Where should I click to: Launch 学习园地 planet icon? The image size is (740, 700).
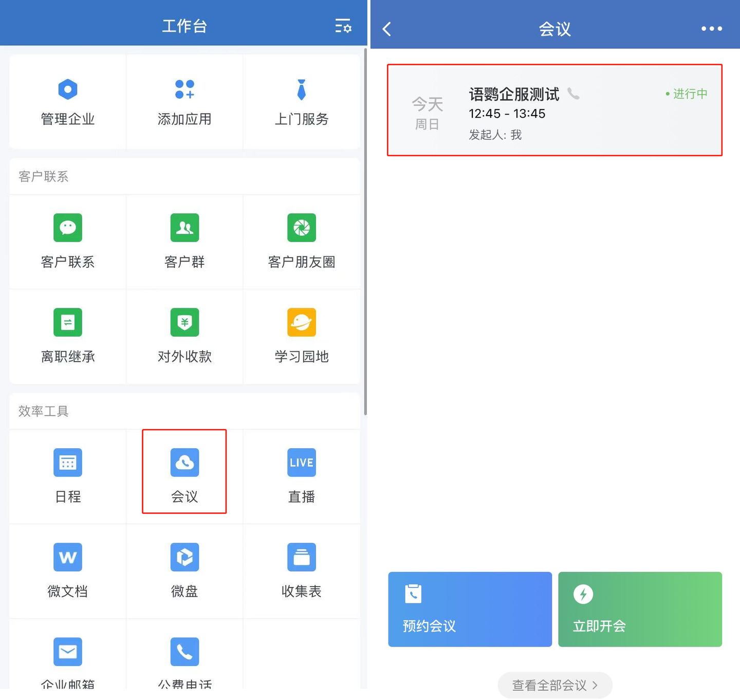(301, 322)
